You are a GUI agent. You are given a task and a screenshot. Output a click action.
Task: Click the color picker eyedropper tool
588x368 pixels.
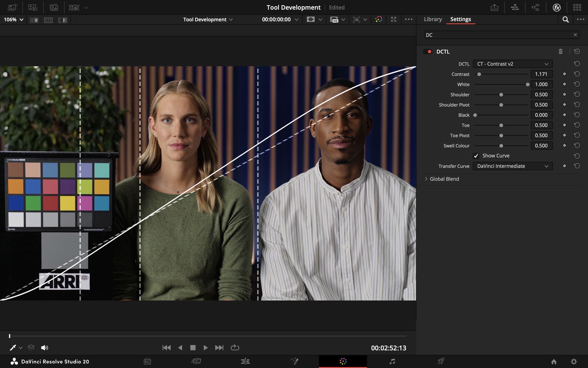point(13,348)
